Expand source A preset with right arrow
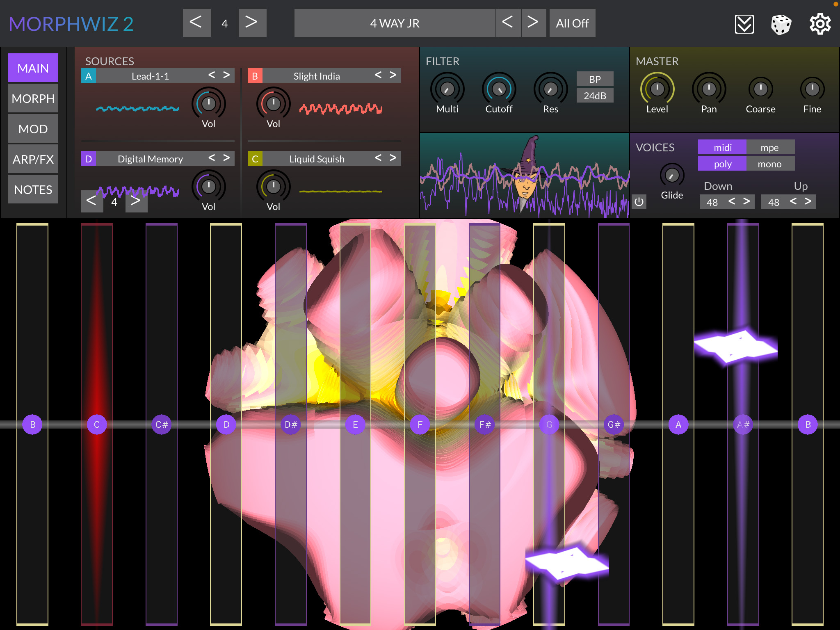The height and width of the screenshot is (630, 840). 227,76
